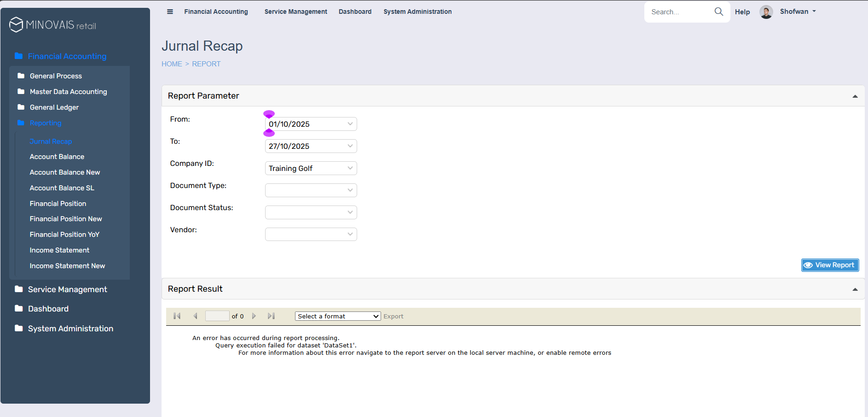Follow the HOME breadcrumb link
Viewport: 868px width, 417px height.
point(172,64)
